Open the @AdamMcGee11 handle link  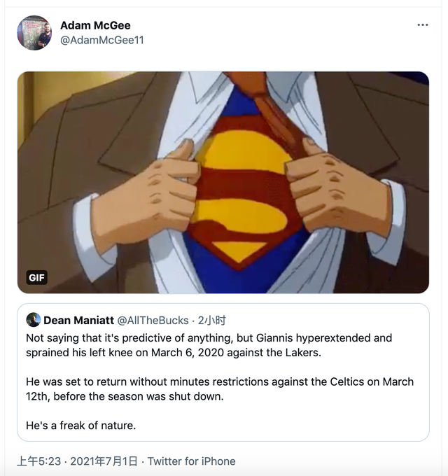pos(102,41)
